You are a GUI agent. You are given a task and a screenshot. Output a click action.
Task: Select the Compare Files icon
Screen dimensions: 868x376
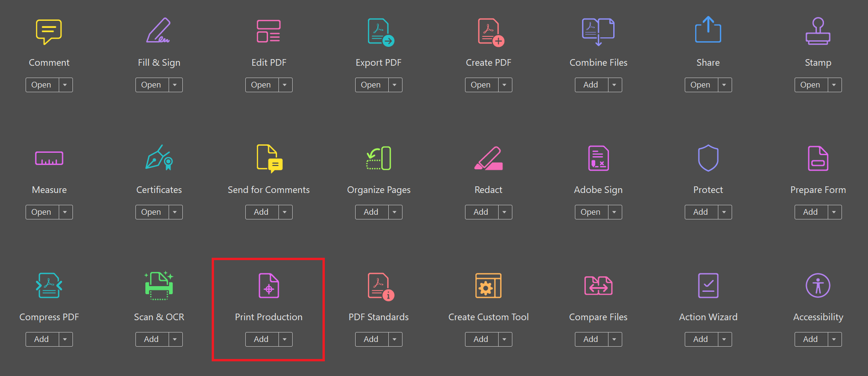(598, 286)
